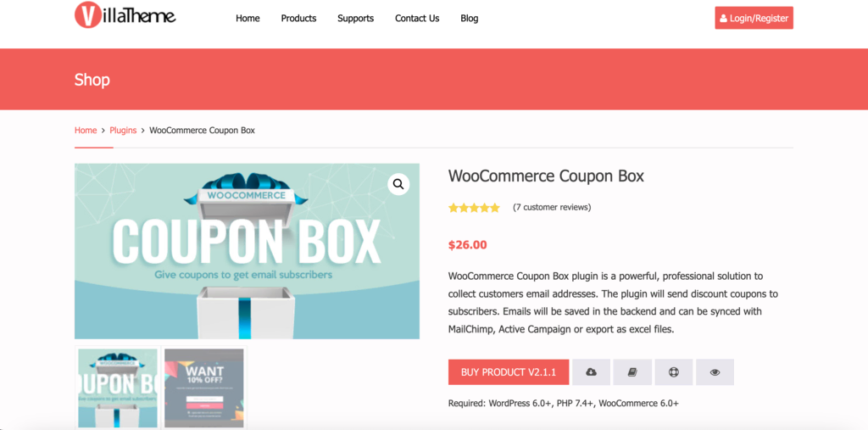The width and height of the screenshot is (868, 430).
Task: Open the documentation book icon
Action: point(632,372)
